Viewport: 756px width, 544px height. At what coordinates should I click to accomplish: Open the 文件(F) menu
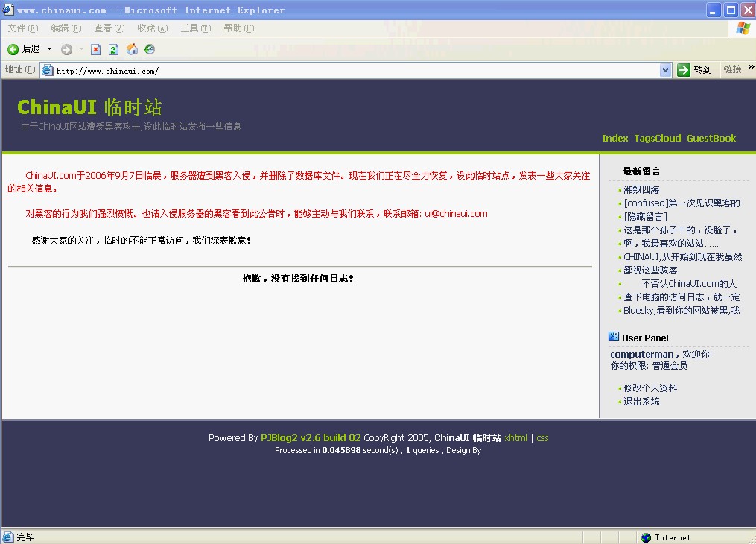point(22,28)
